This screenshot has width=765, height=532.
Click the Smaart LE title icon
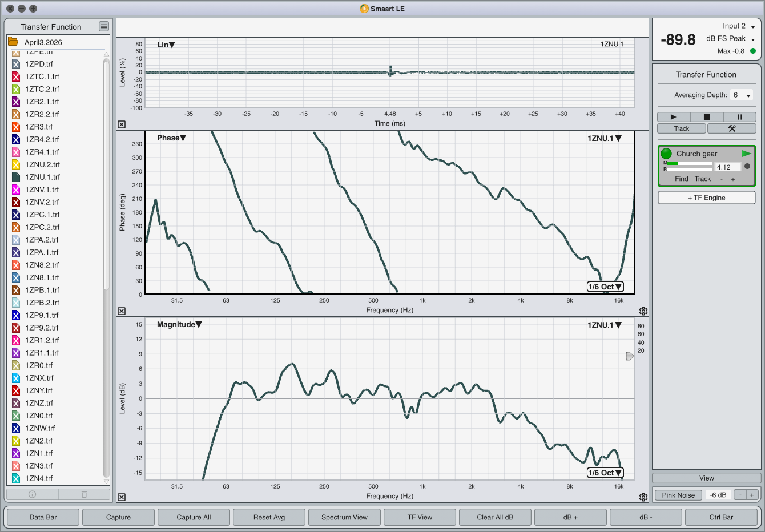(364, 9)
